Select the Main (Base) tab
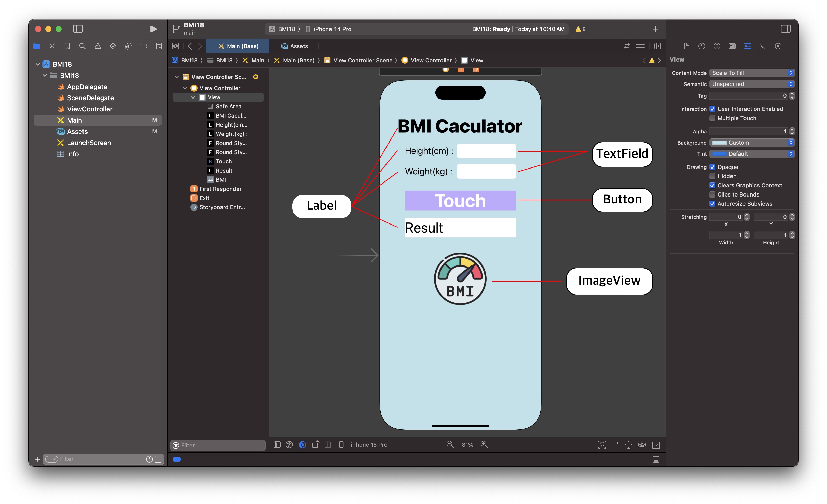 (238, 46)
